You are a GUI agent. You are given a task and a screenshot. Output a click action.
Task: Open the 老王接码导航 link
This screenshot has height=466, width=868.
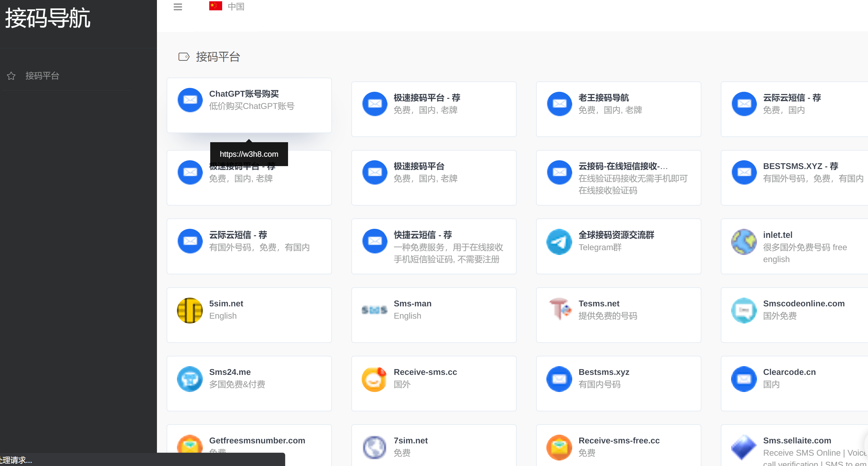pos(618,109)
